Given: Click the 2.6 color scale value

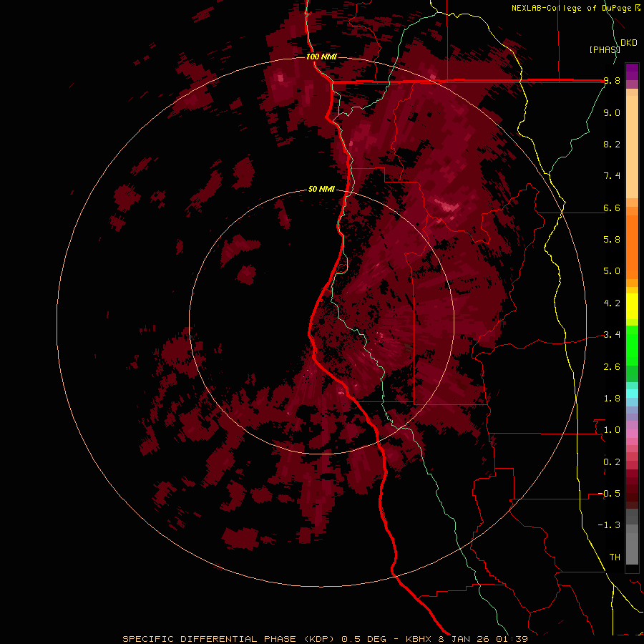Looking at the screenshot, I should pyautogui.click(x=612, y=366).
